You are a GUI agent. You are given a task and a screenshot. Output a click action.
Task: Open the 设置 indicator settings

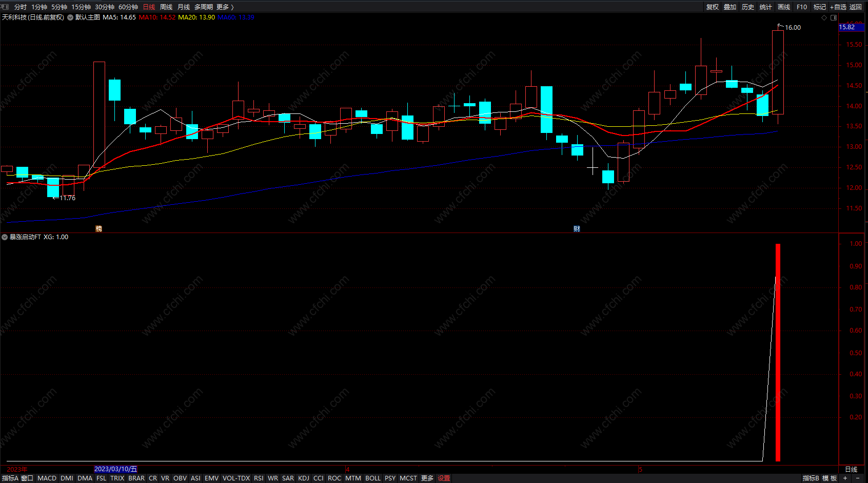pos(444,478)
